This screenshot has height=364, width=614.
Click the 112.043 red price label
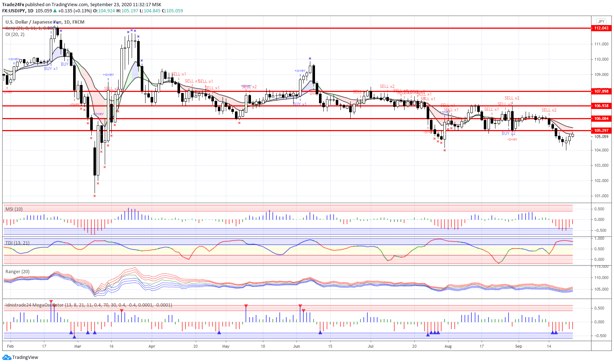(601, 28)
